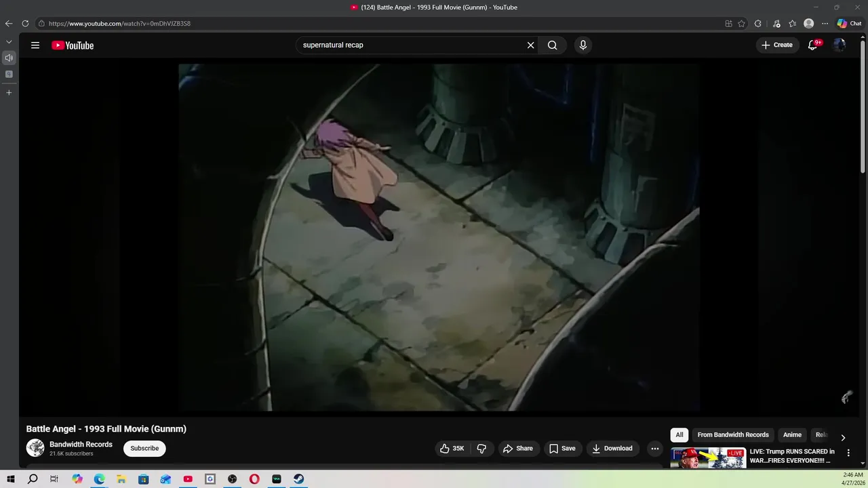Image resolution: width=868 pixels, height=488 pixels.
Task: Open media control music icon
Action: coord(776,24)
